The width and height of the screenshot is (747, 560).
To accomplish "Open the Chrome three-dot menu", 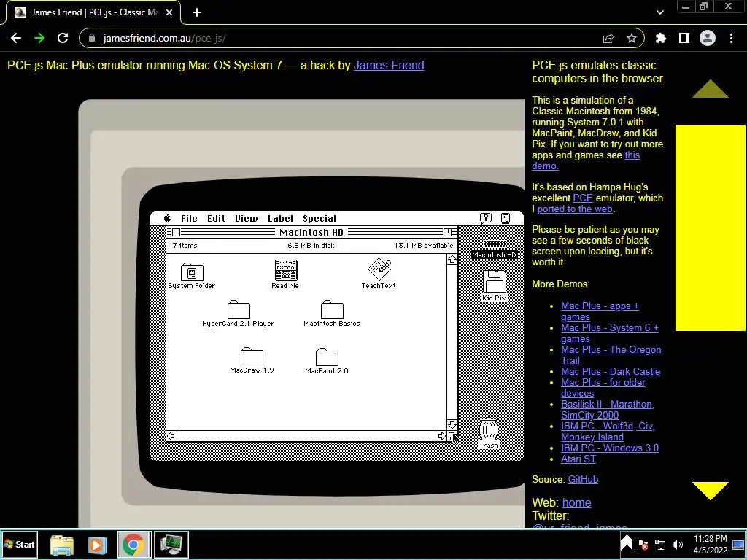I will (x=731, y=38).
